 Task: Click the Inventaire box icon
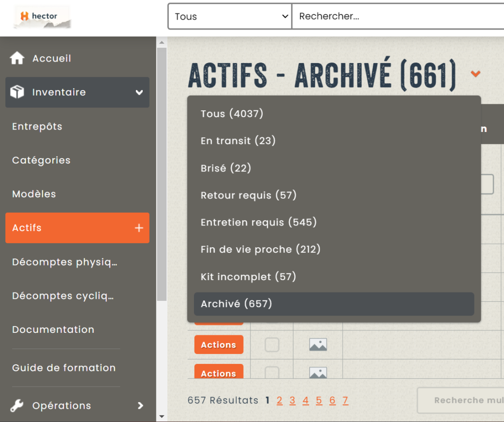pyautogui.click(x=17, y=92)
